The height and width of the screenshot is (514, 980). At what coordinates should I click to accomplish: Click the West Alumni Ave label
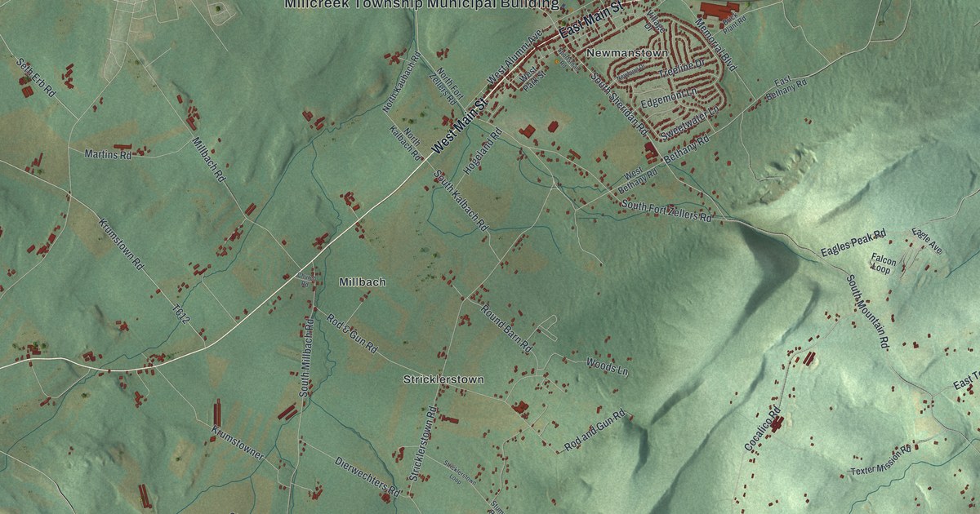tap(515, 59)
